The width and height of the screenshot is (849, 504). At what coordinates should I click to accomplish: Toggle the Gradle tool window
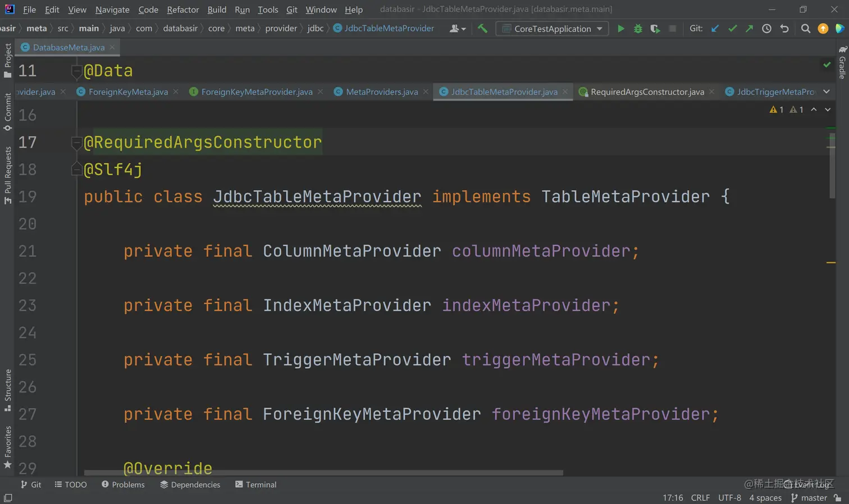[x=842, y=62]
